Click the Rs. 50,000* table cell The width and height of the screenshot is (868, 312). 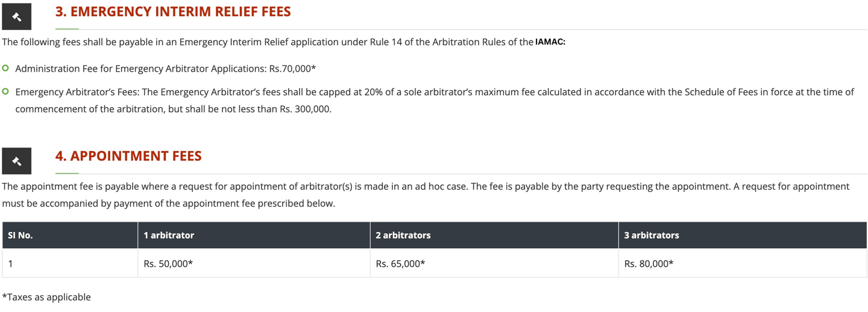(x=254, y=263)
